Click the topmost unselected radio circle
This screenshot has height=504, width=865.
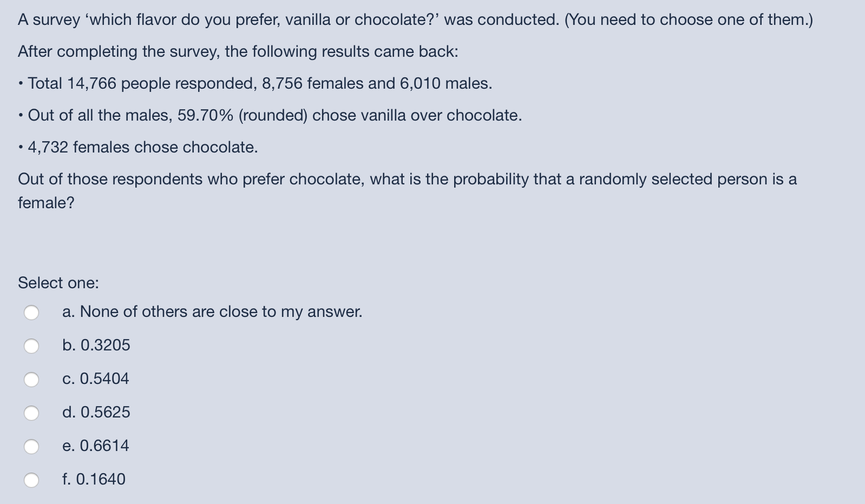tap(32, 311)
